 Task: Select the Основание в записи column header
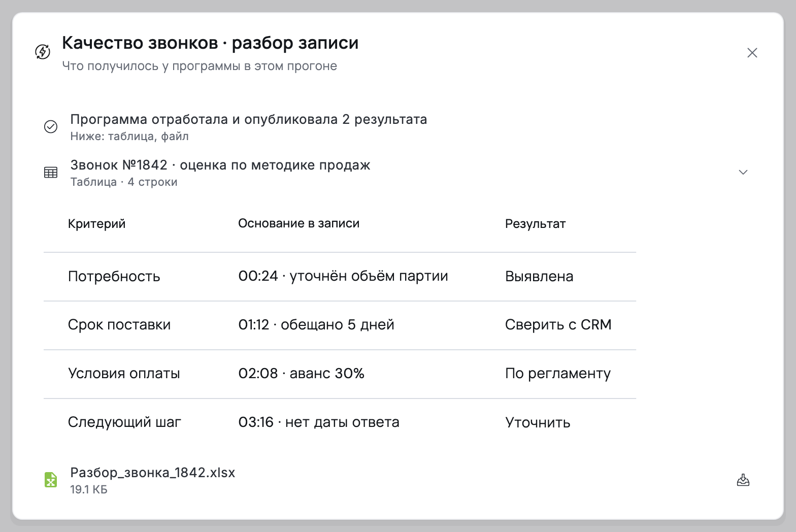[299, 223]
